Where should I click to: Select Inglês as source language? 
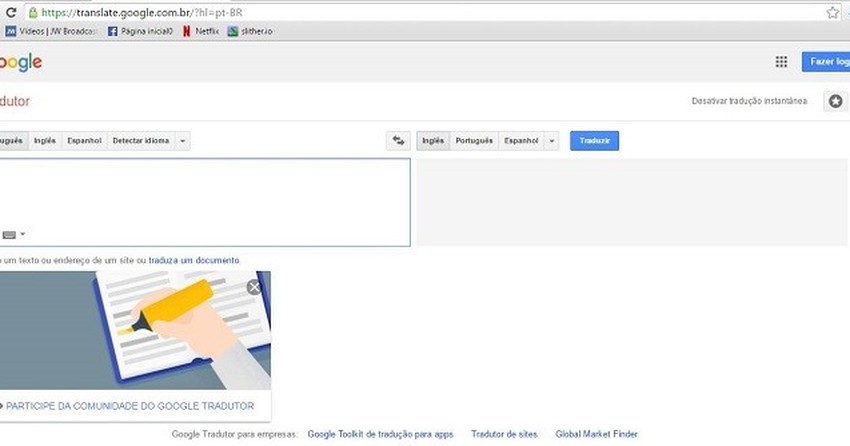pos(45,141)
